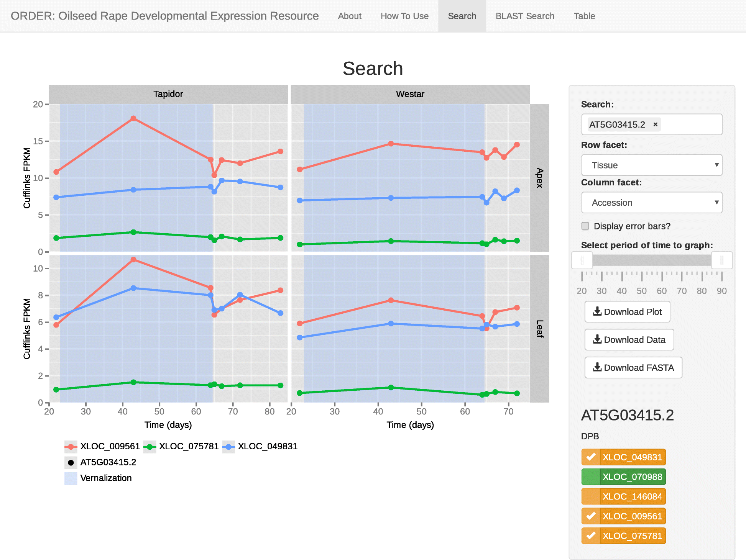Click the Leaf row facet label
This screenshot has width=746, height=560.
point(539,329)
